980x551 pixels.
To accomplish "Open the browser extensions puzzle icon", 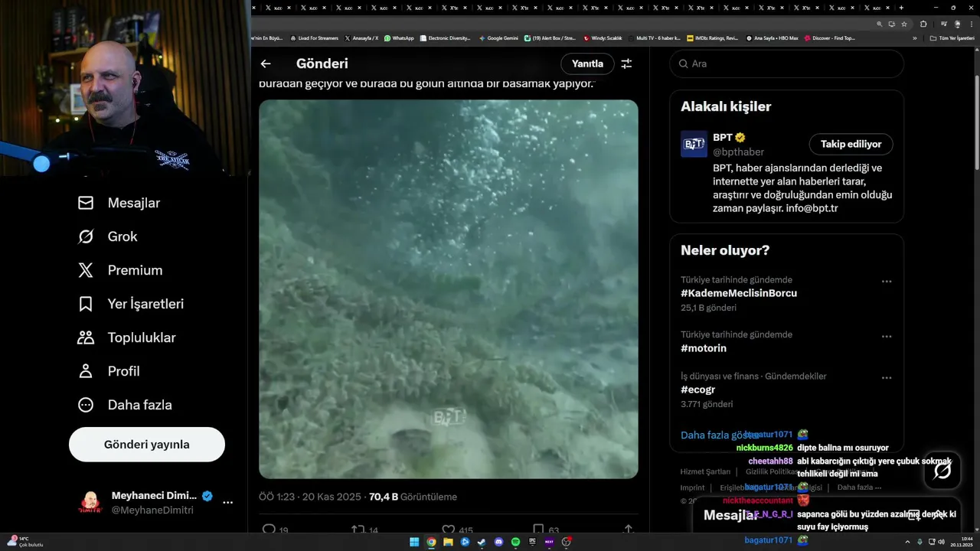I will tap(923, 24).
